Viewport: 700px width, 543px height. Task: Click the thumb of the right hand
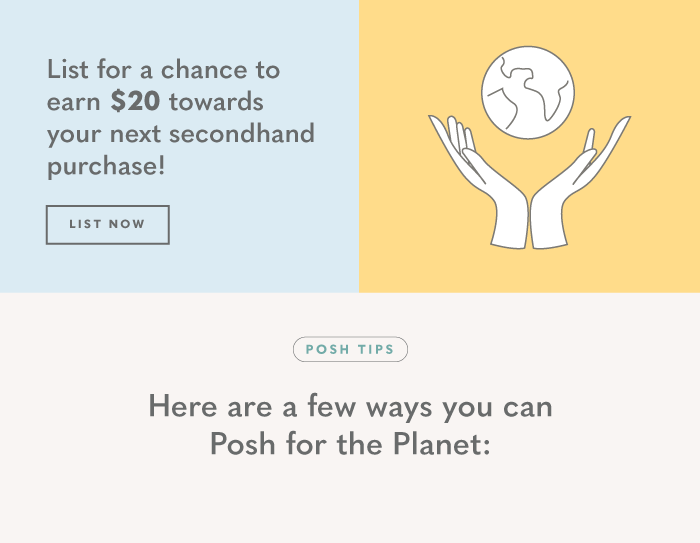(590, 140)
